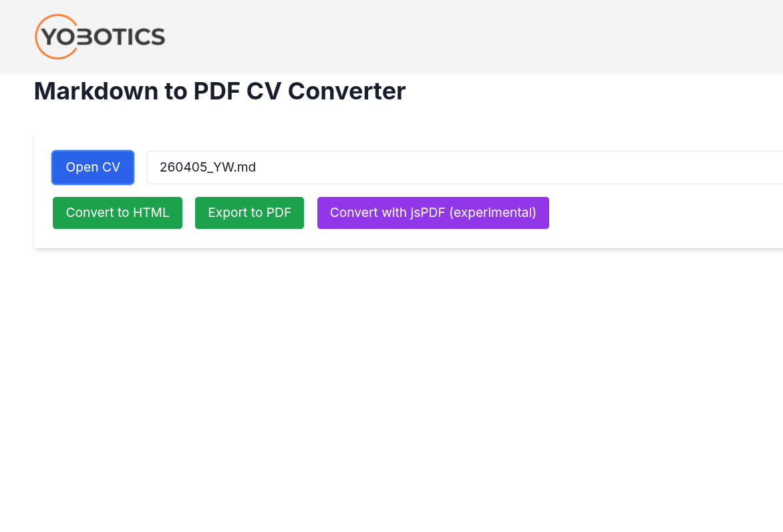Start the HTML conversion process
The image size is (783, 532).
117,212
